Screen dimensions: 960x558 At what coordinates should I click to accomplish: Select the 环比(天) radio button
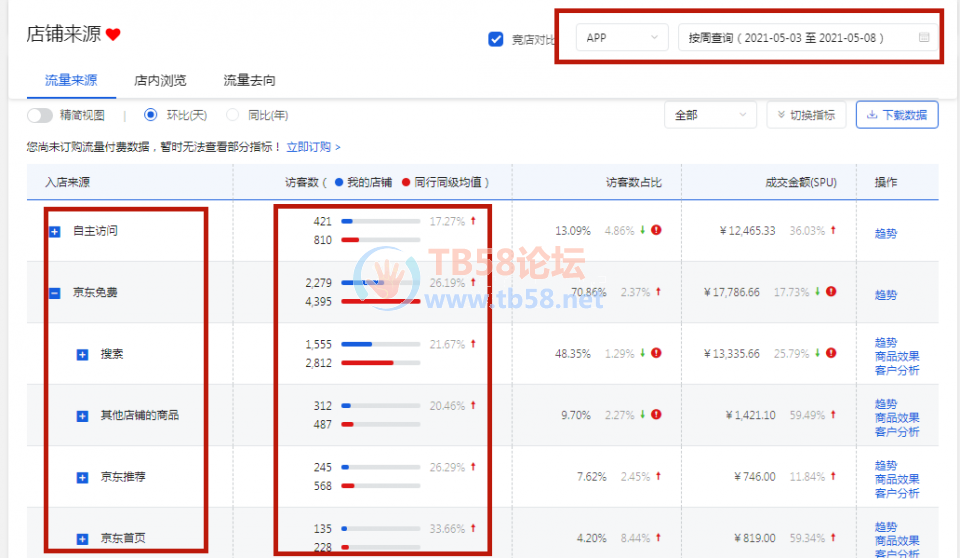[x=151, y=115]
